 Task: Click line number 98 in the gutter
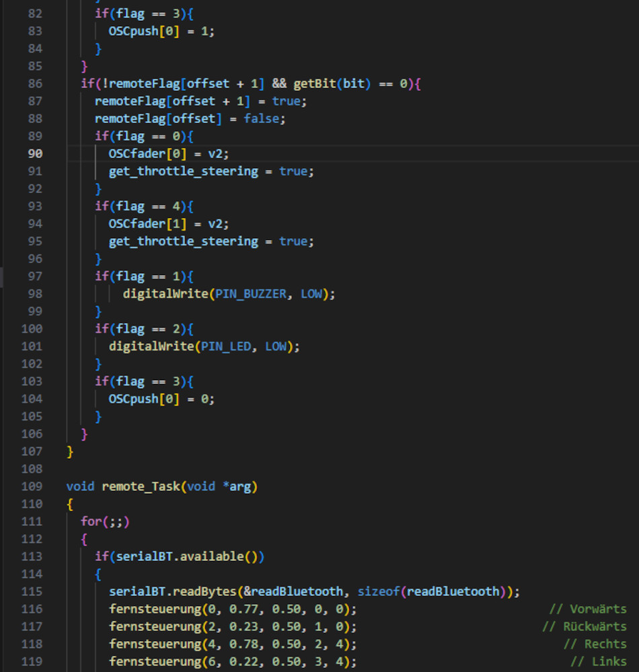(x=35, y=293)
